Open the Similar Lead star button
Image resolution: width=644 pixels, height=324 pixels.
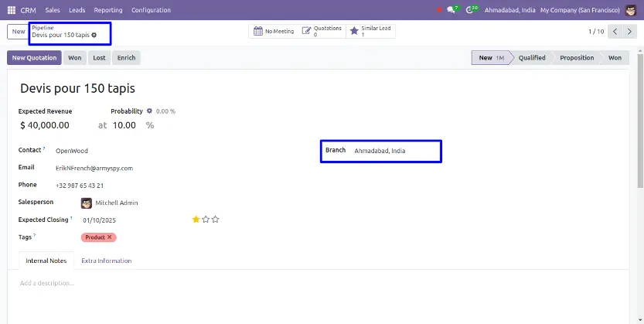point(370,32)
